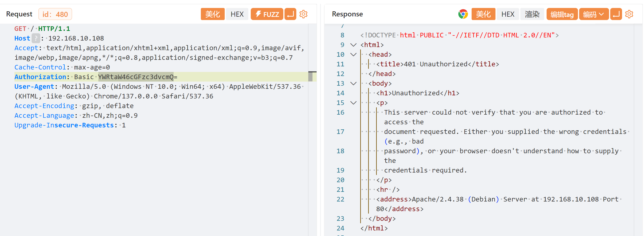Collapse the <html> node at line 9
Screen dimensions: 644x236
tap(353, 45)
